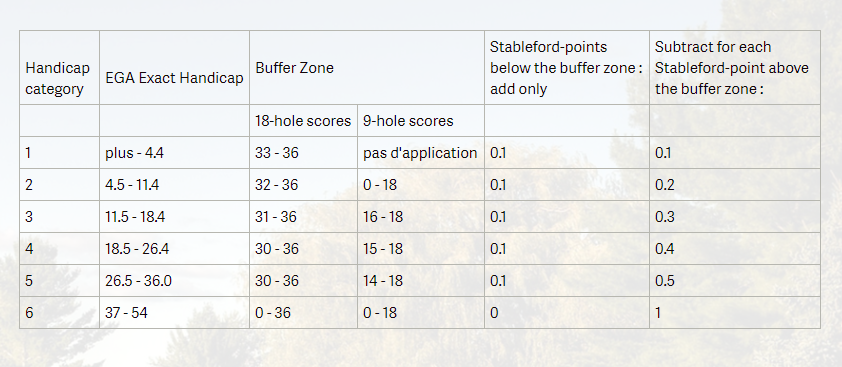Select the '4.5 - 11.4' handicap range

175,184
